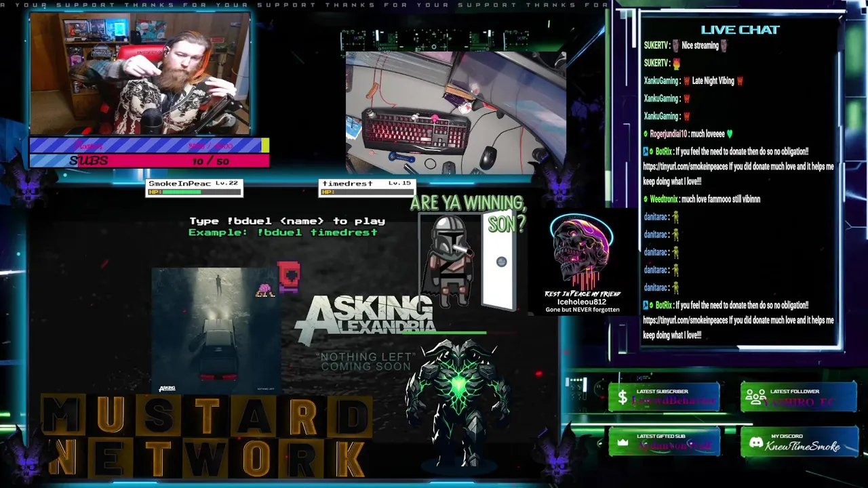Click the green glowing armored character
The width and height of the screenshot is (868, 488).
pyautogui.click(x=458, y=403)
